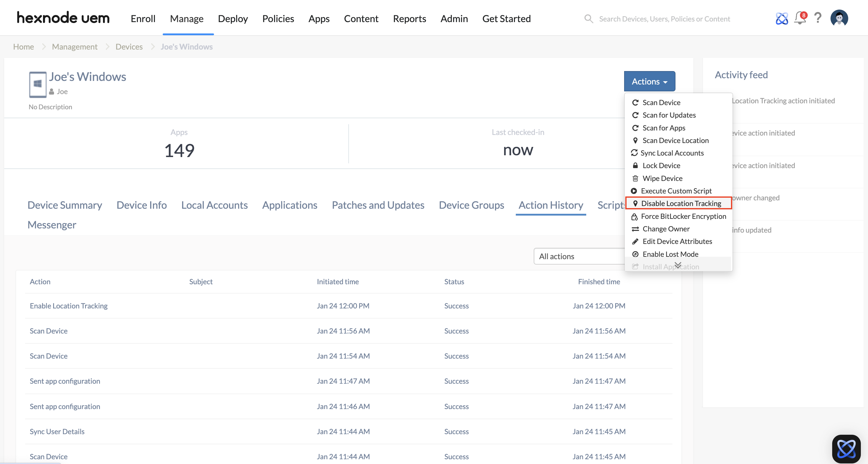Switch to Local Accounts tab

(214, 205)
